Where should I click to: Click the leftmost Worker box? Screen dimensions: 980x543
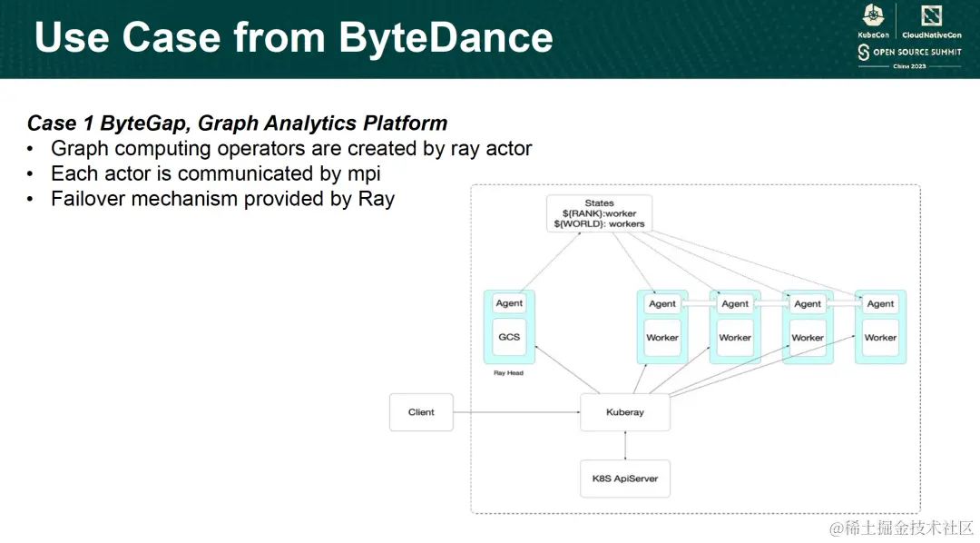(x=662, y=337)
